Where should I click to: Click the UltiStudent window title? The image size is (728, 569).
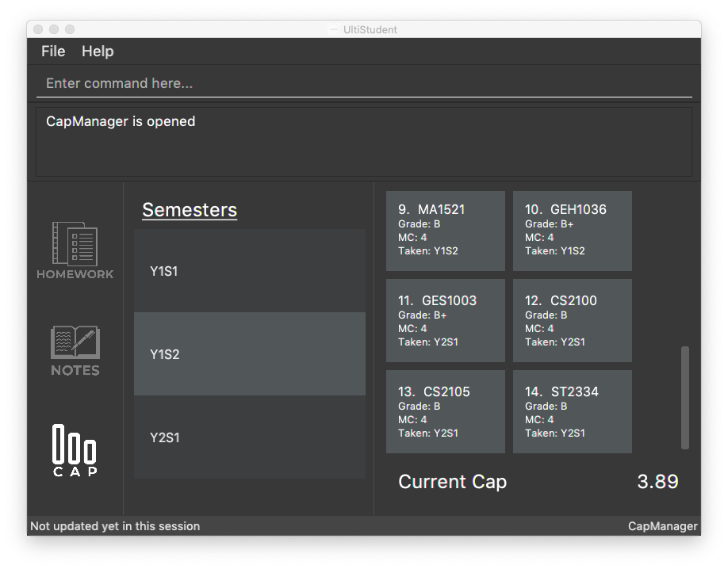(370, 29)
